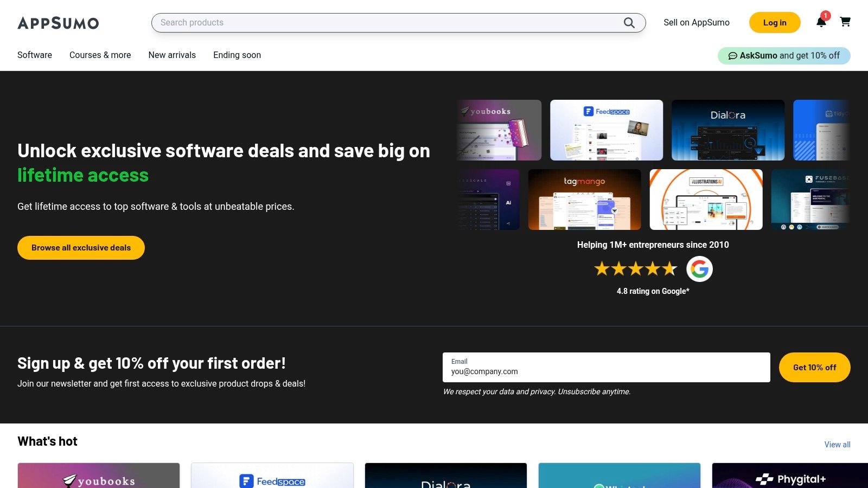This screenshot has height=488, width=868.
Task: Open the Dialora hero thumbnail
Action: coord(727,130)
